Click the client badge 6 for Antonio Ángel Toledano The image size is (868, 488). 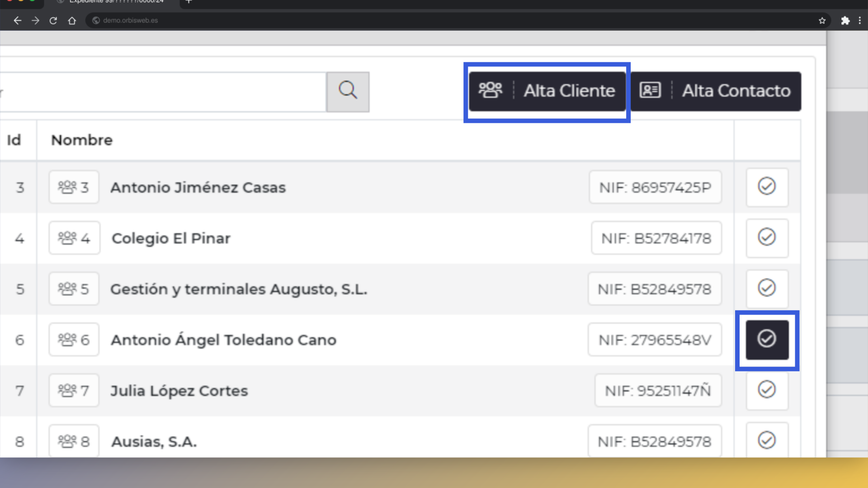(x=74, y=340)
